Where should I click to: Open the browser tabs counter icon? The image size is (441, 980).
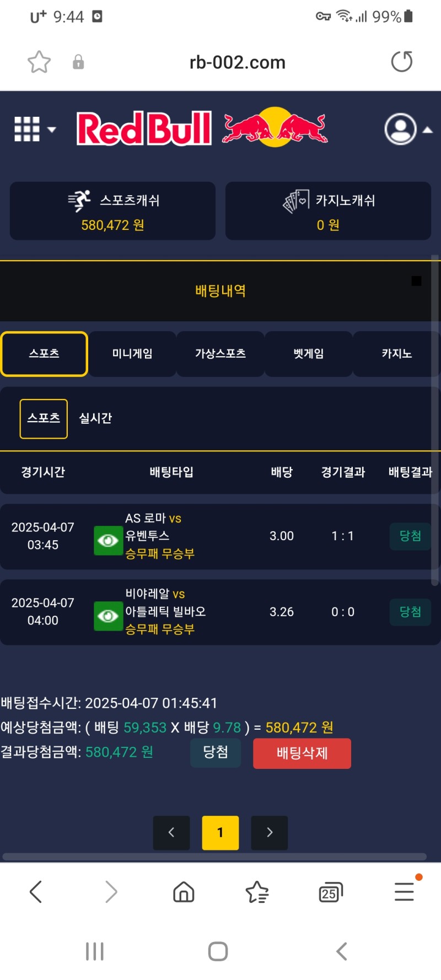click(330, 892)
